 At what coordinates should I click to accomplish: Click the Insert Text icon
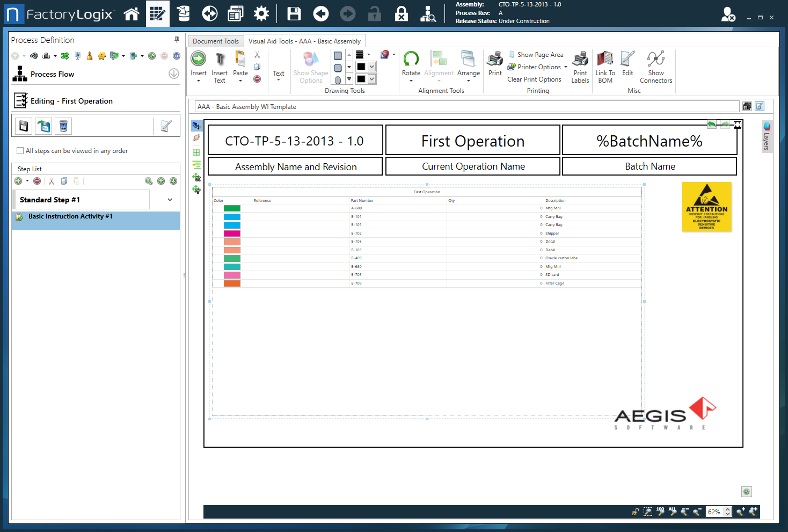(220, 59)
